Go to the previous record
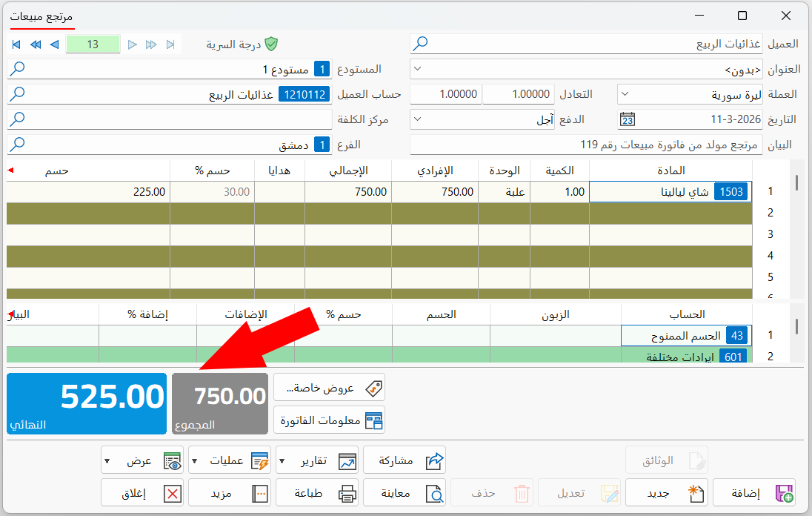The height and width of the screenshot is (516, 812). point(54,44)
